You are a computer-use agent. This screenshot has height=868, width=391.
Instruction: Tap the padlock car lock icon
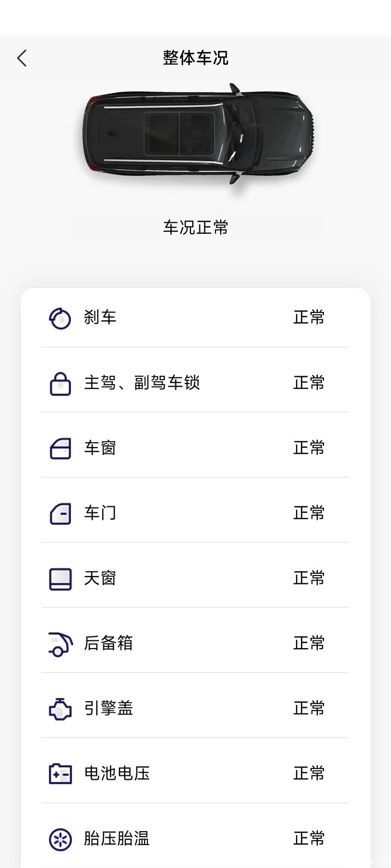60,383
